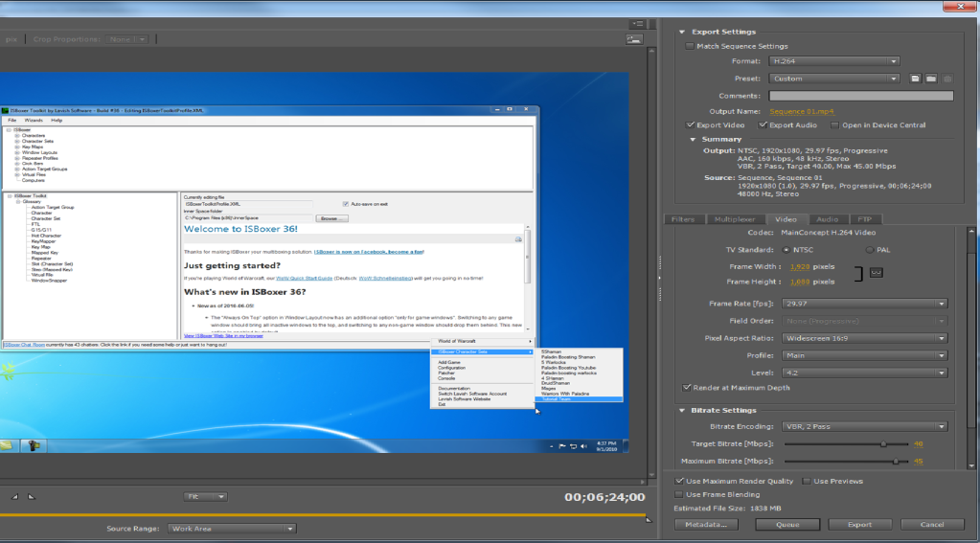Click Frame Height value 1,080
This screenshot has width=980, height=543.
point(800,282)
